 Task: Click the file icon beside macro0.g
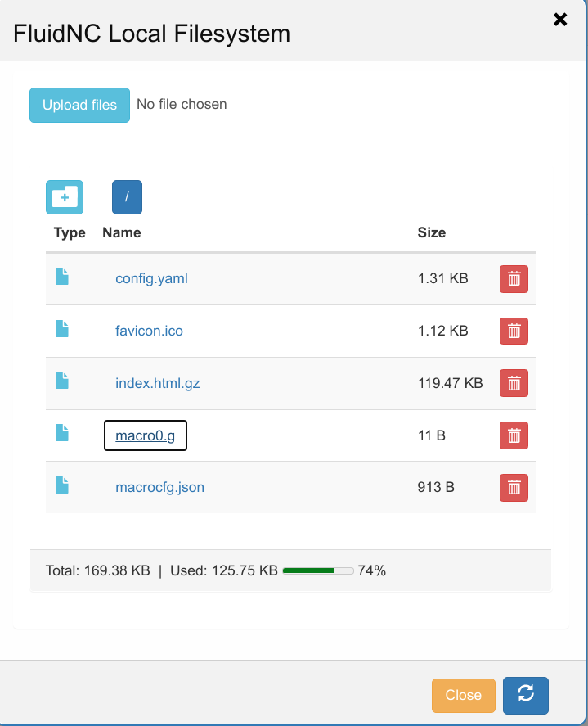click(x=62, y=433)
